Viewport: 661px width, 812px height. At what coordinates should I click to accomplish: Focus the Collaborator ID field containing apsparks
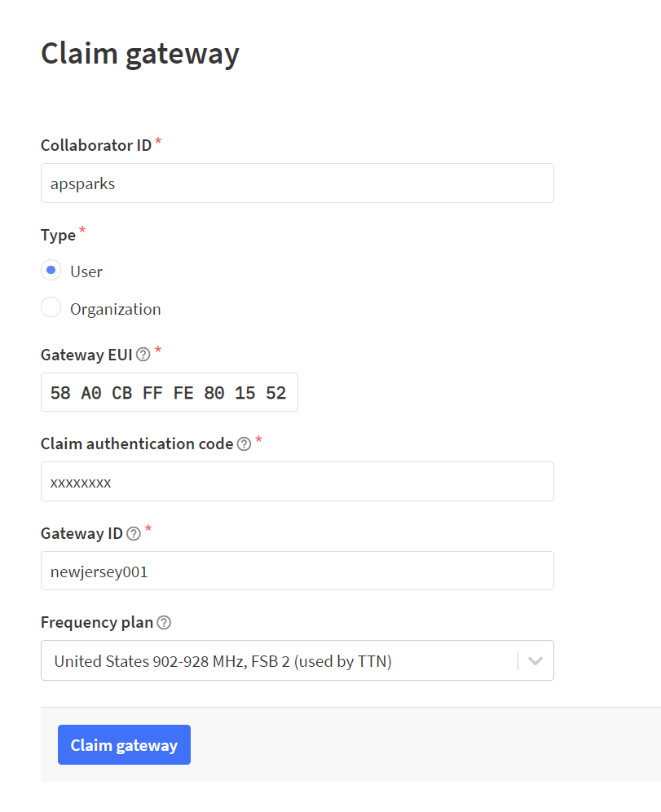click(x=297, y=183)
